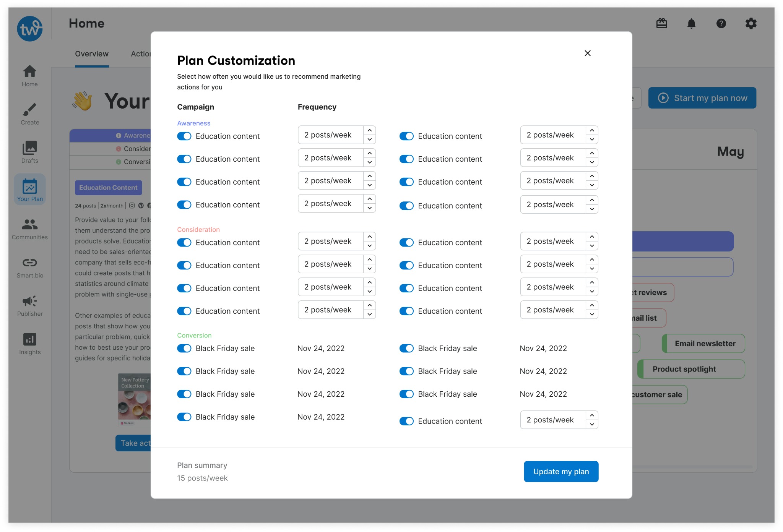Increase frequency of fourth Consideration row, left column
The width and height of the screenshot is (783, 532).
coord(370,305)
